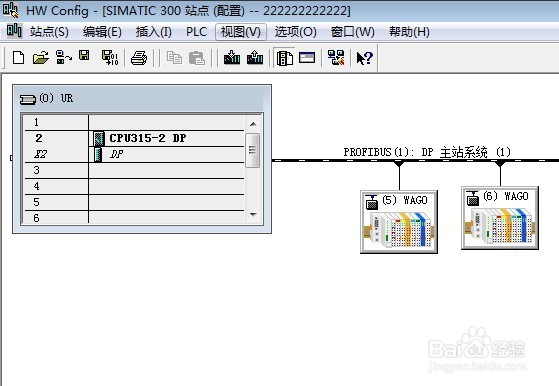Viewport: 559px width, 386px height.
Task: Click the Copy toolbar icon
Action: pyautogui.click(x=174, y=58)
